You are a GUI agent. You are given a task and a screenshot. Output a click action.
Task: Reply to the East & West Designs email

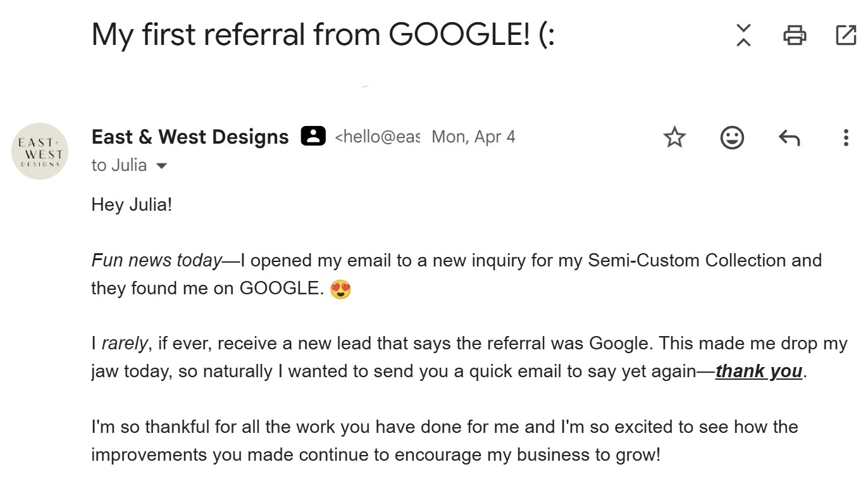(789, 137)
